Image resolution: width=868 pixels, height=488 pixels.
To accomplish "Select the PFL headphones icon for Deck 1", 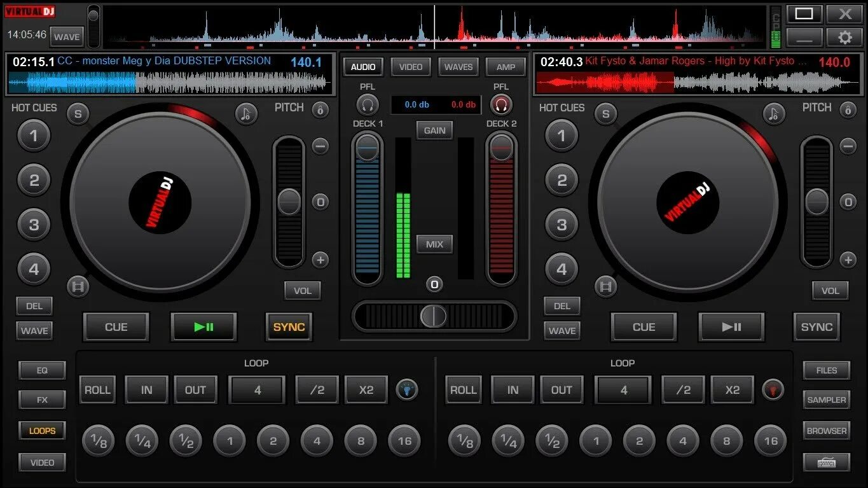I will 368,104.
